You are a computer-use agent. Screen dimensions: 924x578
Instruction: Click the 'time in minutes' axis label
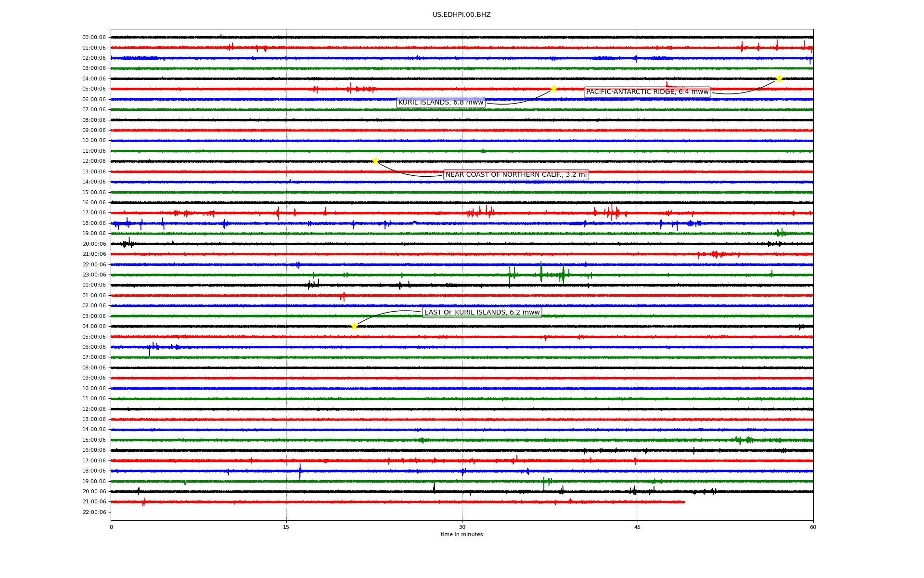point(462,535)
